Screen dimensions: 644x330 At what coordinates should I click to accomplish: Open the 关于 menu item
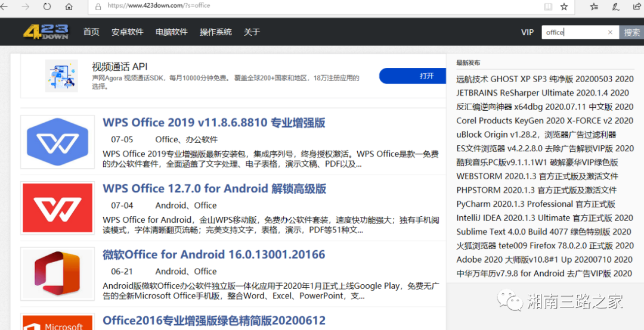pyautogui.click(x=252, y=32)
